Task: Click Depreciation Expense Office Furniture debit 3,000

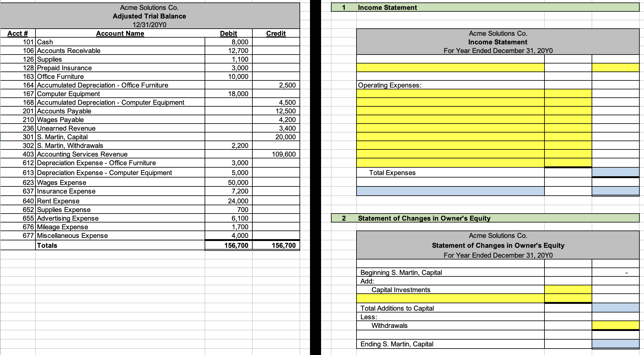Action: click(229, 163)
